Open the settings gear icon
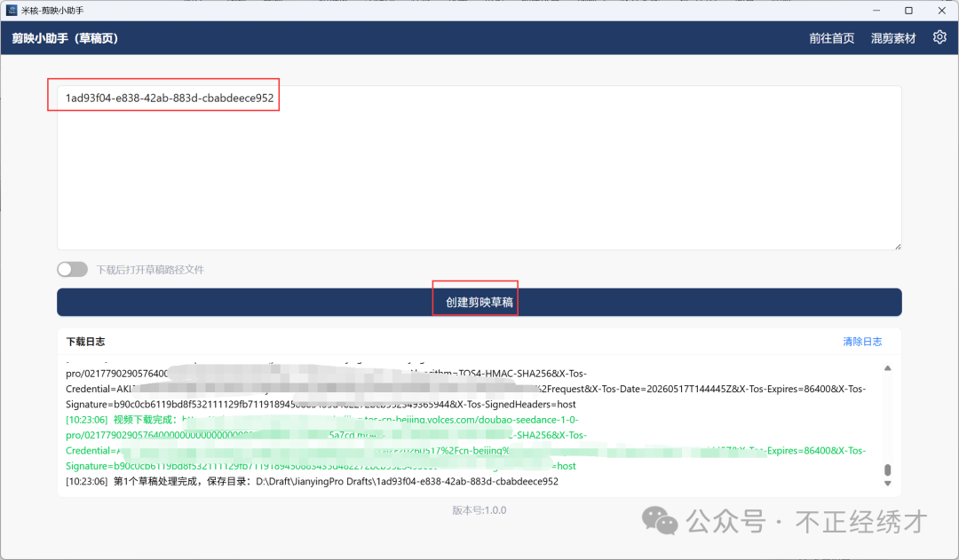 point(939,37)
